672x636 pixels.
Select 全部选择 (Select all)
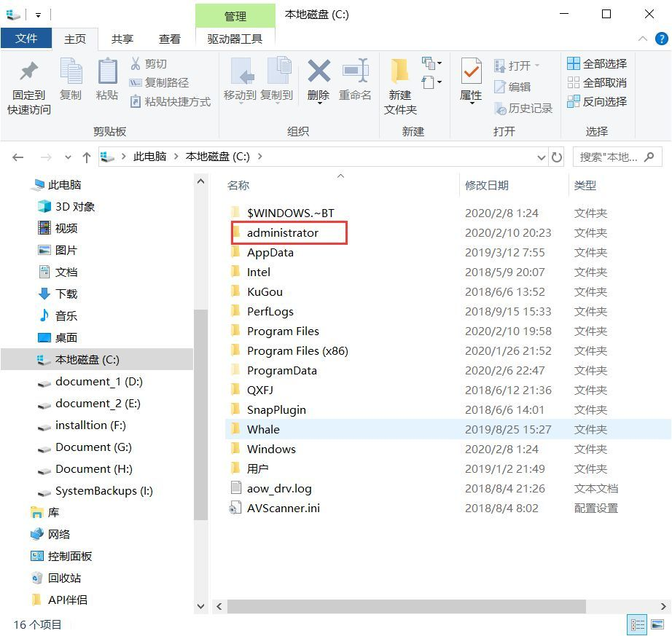(x=595, y=64)
